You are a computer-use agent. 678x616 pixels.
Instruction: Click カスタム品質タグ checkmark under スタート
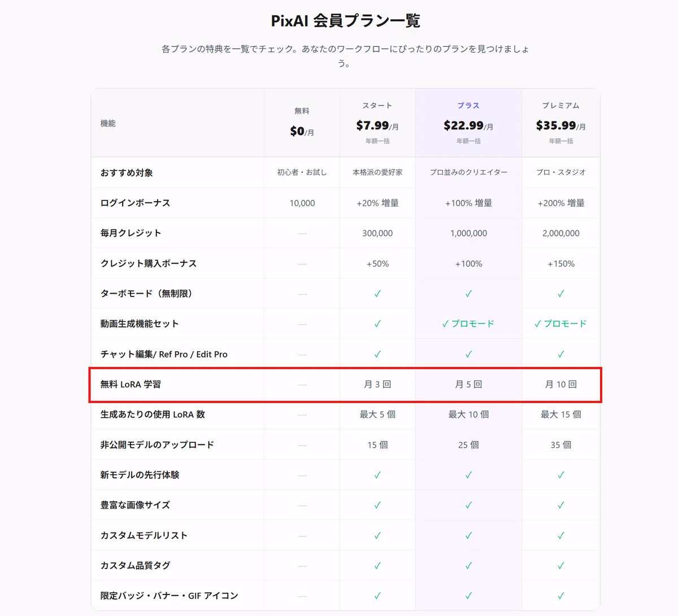pos(377,566)
